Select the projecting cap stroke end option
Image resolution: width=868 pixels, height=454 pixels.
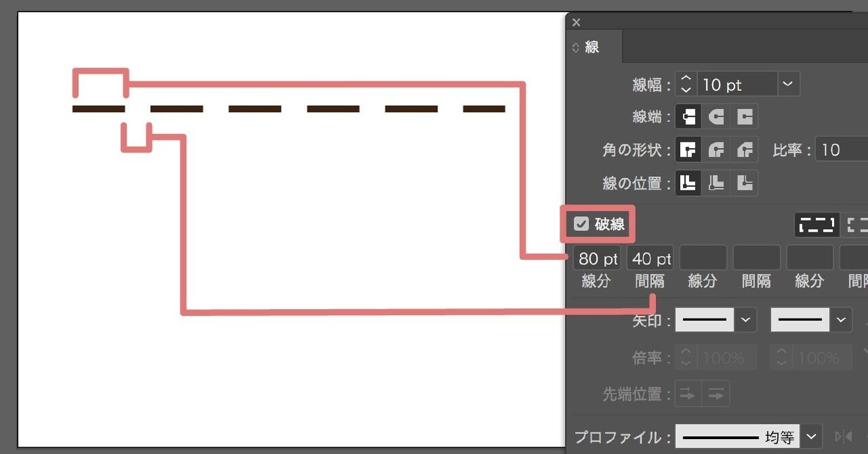pyautogui.click(x=745, y=116)
